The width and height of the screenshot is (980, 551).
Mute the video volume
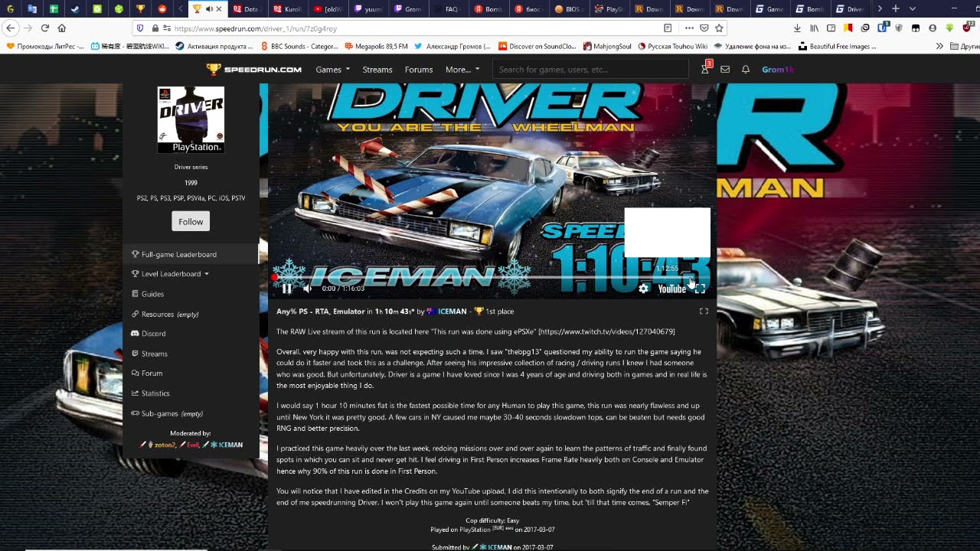(307, 289)
